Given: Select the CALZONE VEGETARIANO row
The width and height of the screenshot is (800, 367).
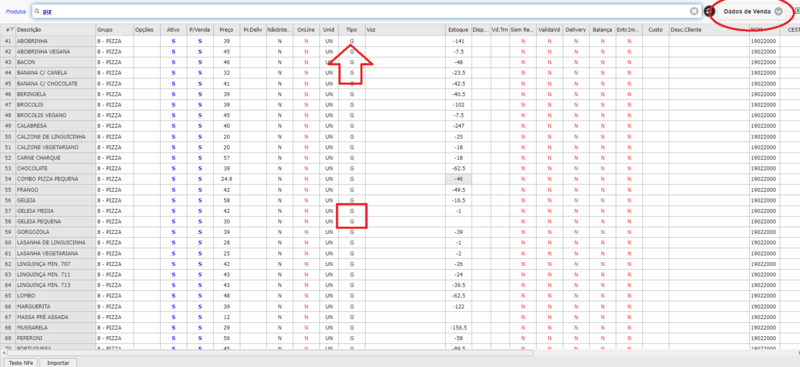Looking at the screenshot, I should pyautogui.click(x=55, y=148).
